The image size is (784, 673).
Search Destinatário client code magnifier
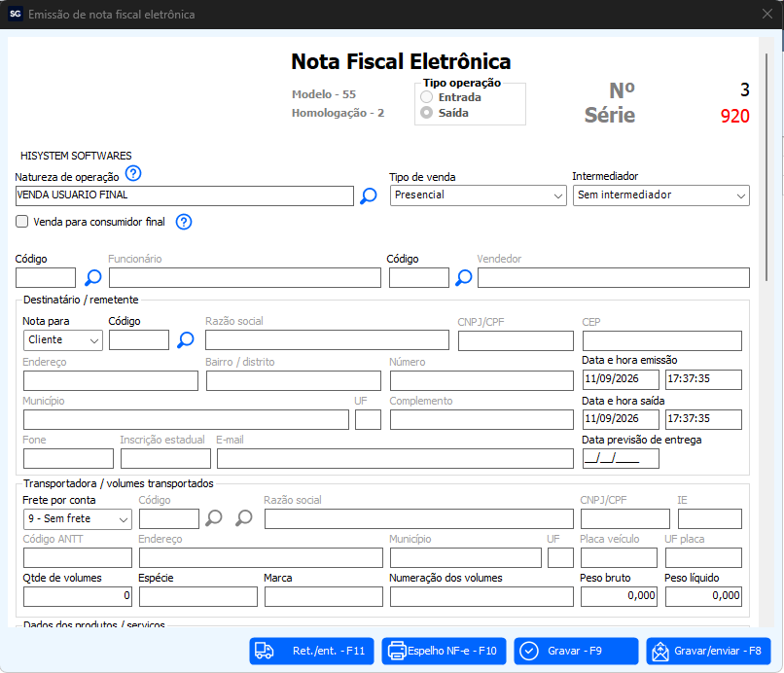[186, 340]
